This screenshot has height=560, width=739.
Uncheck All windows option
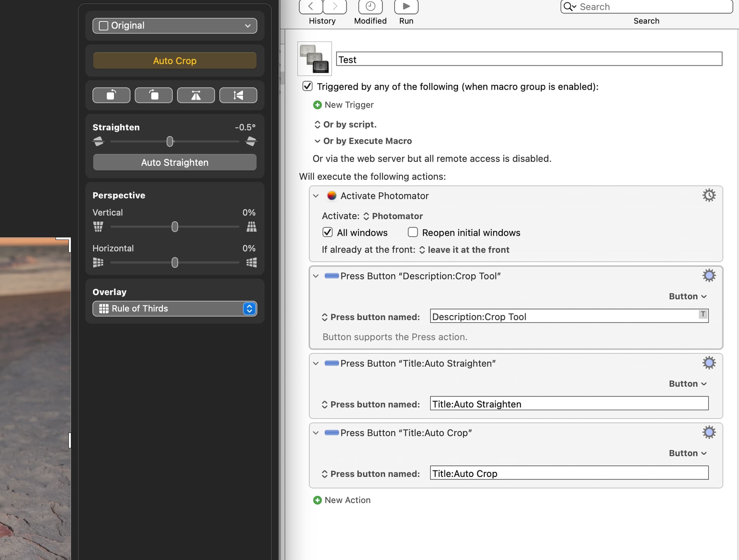click(x=328, y=232)
